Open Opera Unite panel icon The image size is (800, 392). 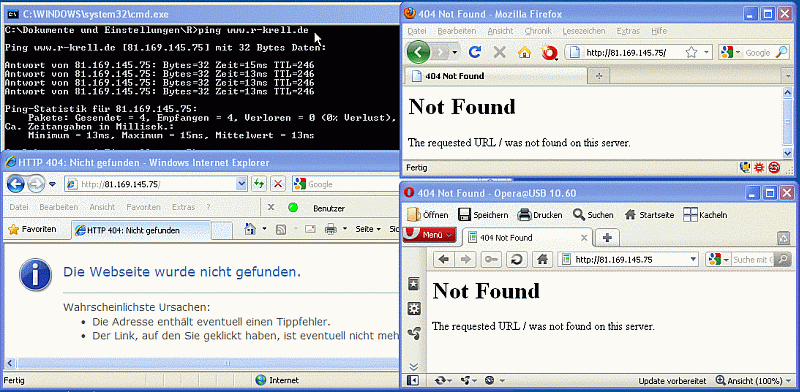tap(414, 334)
